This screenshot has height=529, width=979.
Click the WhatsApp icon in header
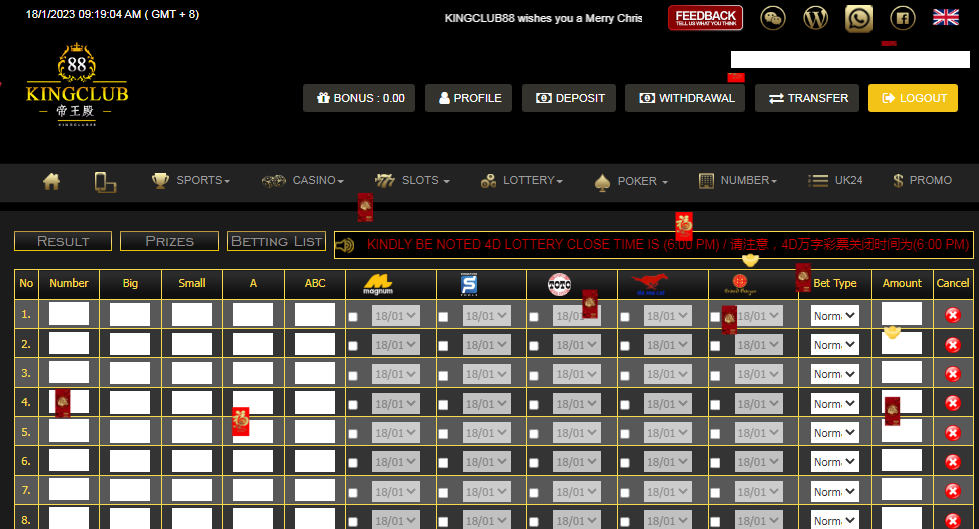pos(859,17)
